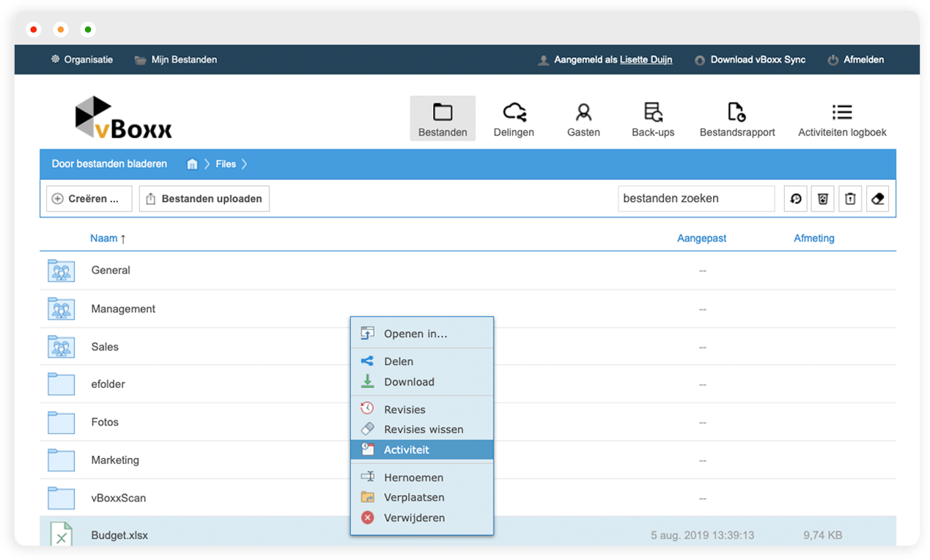The height and width of the screenshot is (560, 930).
Task: Choose Openen in... from context menu
Action: coord(422,334)
